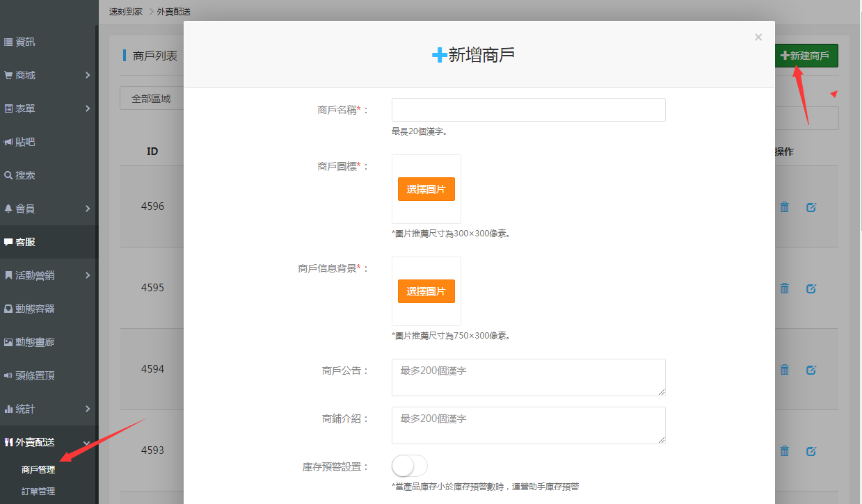This screenshot has width=862, height=504.
Task: Click the 新建商戶 green button
Action: point(806,56)
